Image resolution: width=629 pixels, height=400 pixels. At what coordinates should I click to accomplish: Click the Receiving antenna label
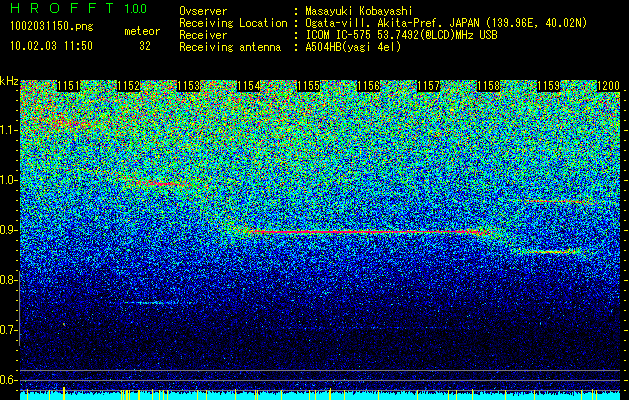[230, 47]
